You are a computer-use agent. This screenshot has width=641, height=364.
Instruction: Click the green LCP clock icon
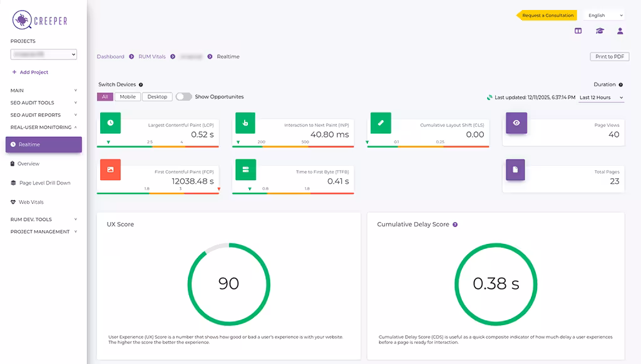tap(110, 123)
